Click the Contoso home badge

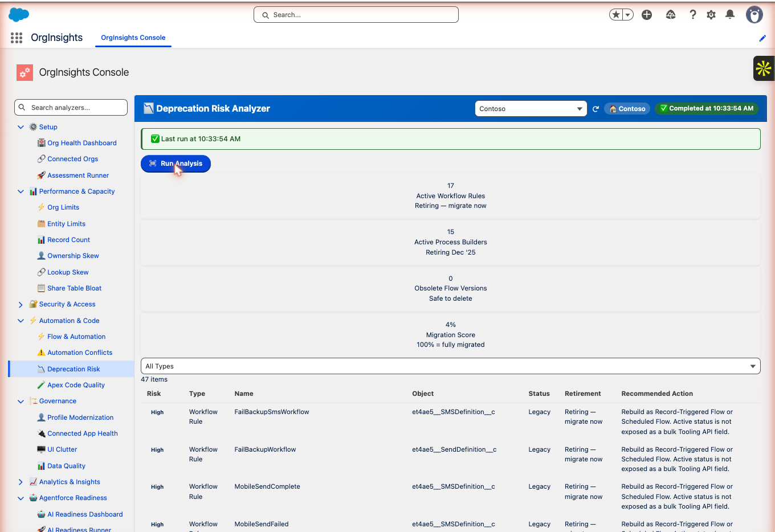click(x=627, y=109)
